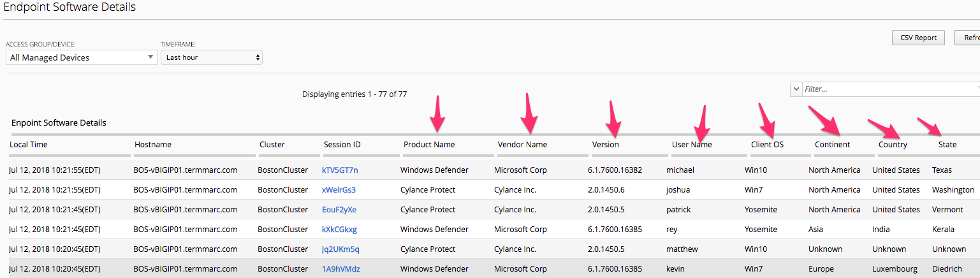Open session ID kXkCGkxg link
Viewport: 980px width, 278px height.
(x=339, y=230)
